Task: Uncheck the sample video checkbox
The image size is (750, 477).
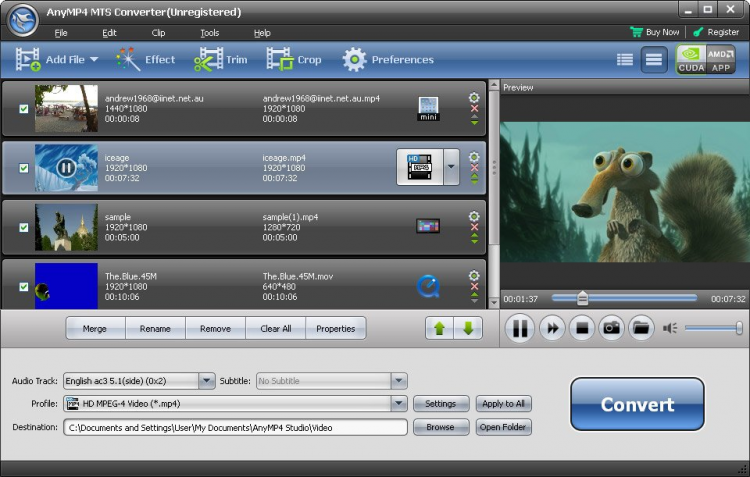Action: [23, 227]
